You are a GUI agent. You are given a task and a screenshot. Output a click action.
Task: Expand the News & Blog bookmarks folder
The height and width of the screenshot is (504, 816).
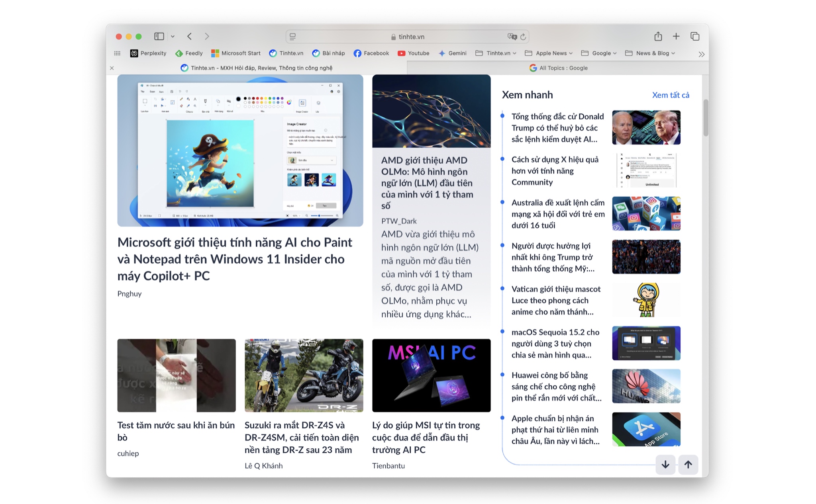coord(650,53)
